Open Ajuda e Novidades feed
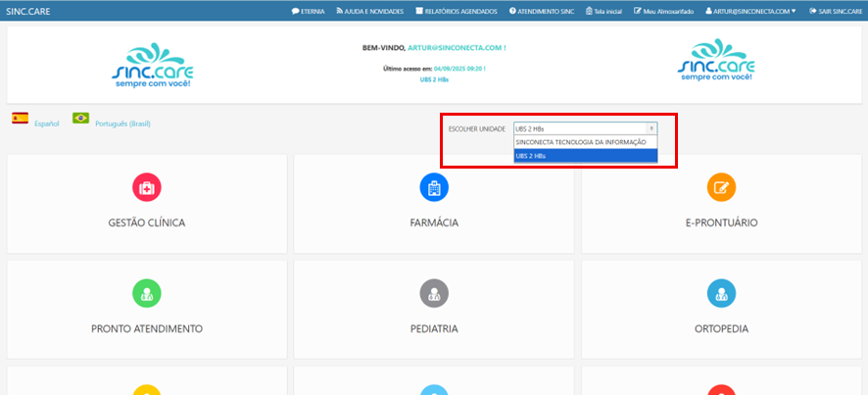The height and width of the screenshot is (395, 868). pos(369,11)
